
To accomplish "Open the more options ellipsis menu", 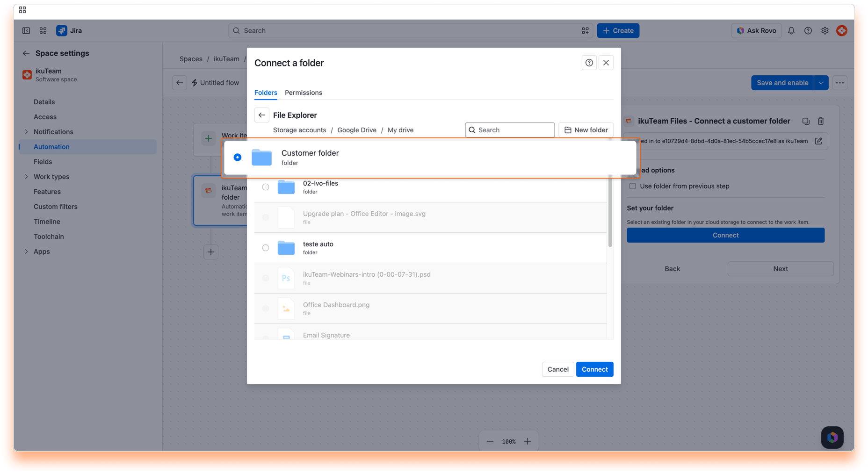I will coord(840,83).
